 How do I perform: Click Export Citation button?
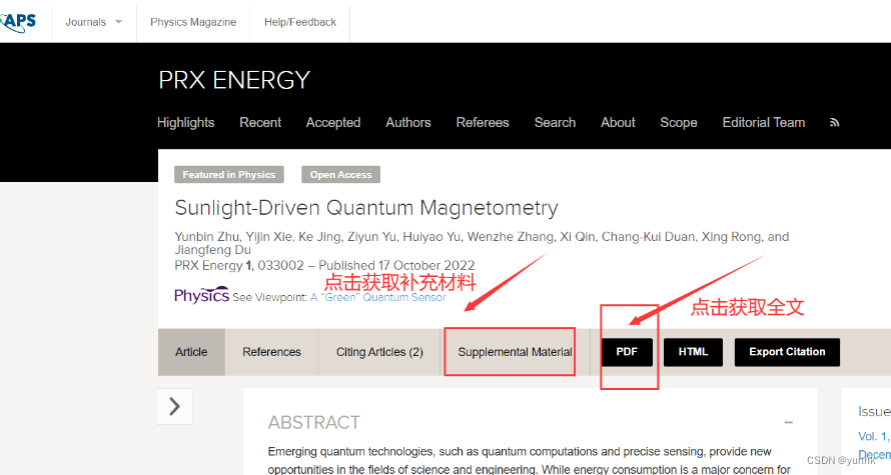pos(787,352)
